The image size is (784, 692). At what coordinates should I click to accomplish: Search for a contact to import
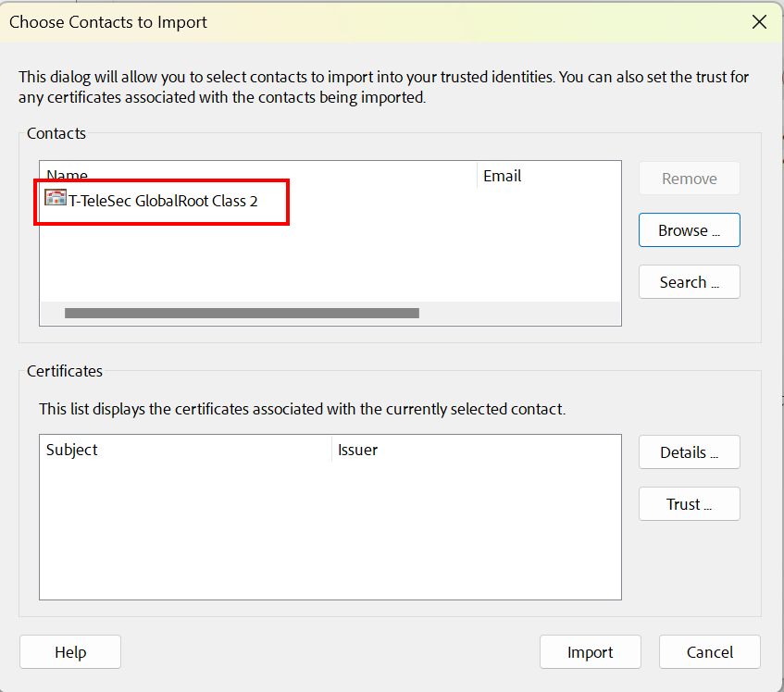pos(689,281)
